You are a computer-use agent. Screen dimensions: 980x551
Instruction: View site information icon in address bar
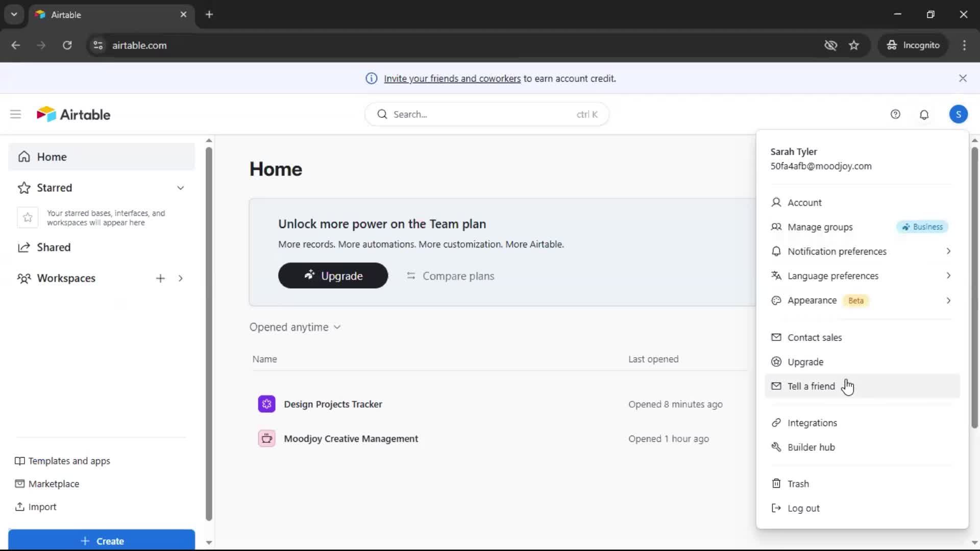98,45
